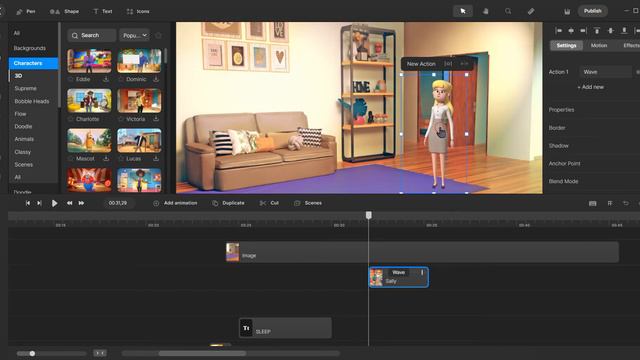Play the timeline preview
The width and height of the screenshot is (640, 360).
click(54, 203)
